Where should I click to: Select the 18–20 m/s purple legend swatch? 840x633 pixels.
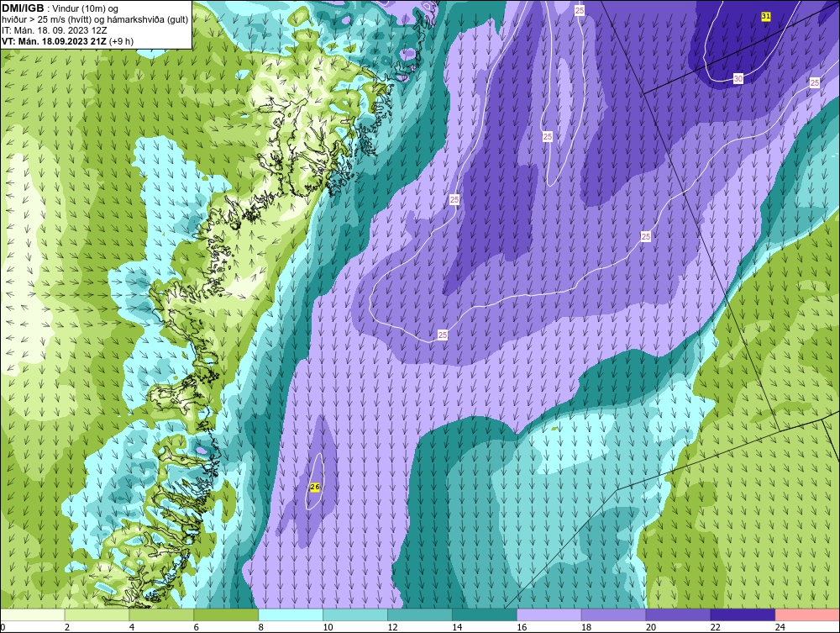pos(613,615)
